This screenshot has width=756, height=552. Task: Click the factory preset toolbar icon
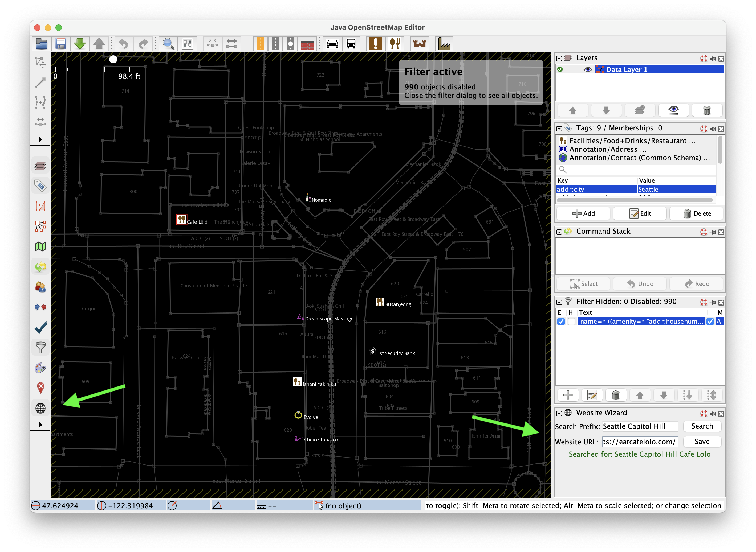pos(444,44)
